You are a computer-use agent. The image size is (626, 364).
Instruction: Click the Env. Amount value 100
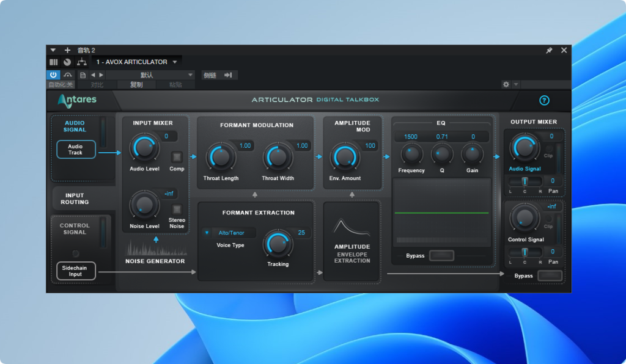370,145
